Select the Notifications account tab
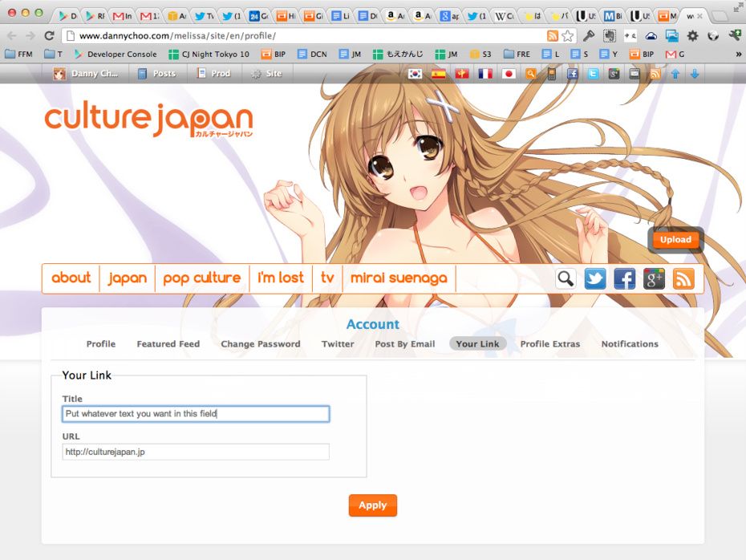 pos(630,344)
